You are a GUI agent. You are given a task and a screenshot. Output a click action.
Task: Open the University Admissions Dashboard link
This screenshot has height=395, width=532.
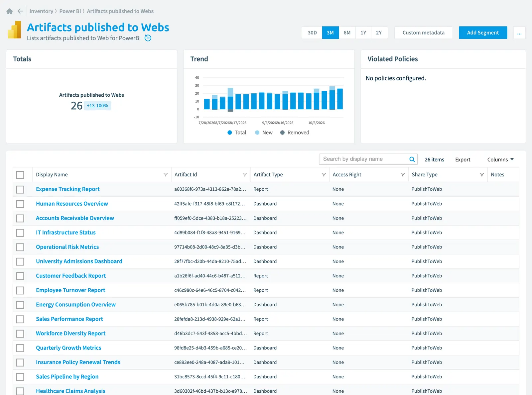79,261
